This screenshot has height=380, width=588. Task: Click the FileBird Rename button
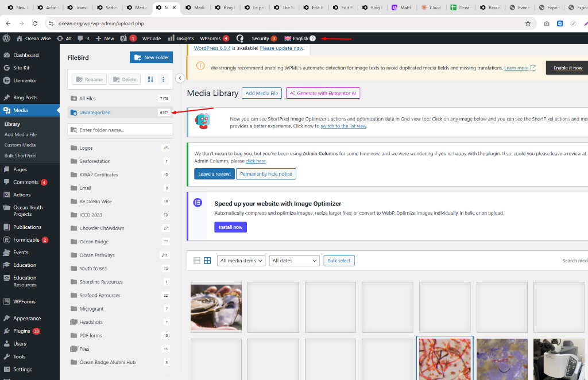click(89, 79)
